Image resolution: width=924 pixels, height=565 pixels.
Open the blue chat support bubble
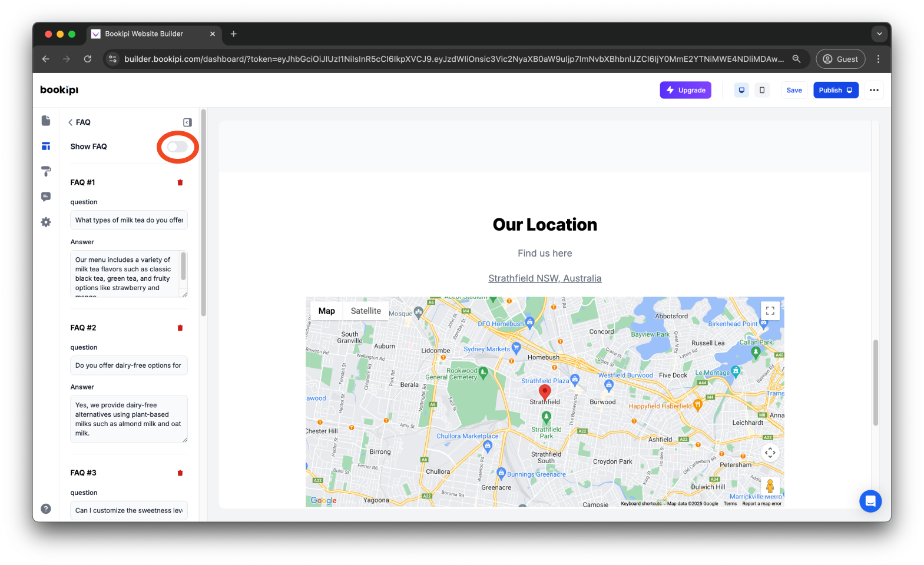click(870, 501)
